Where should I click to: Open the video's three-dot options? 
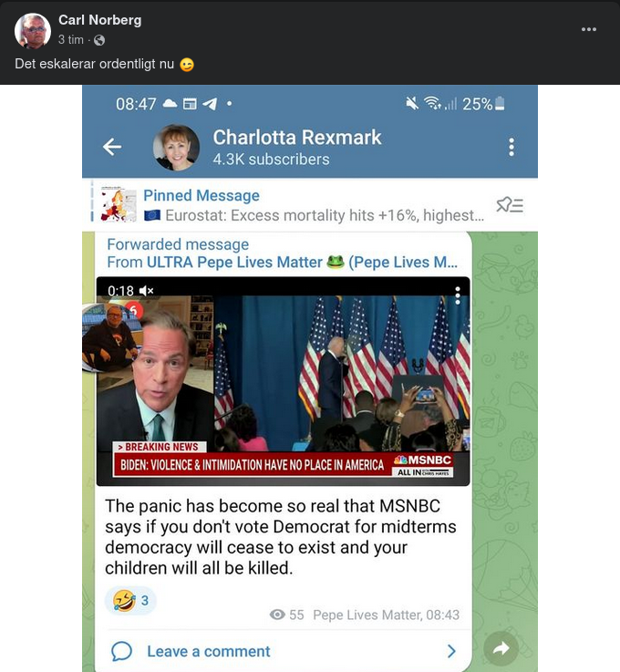tap(458, 295)
